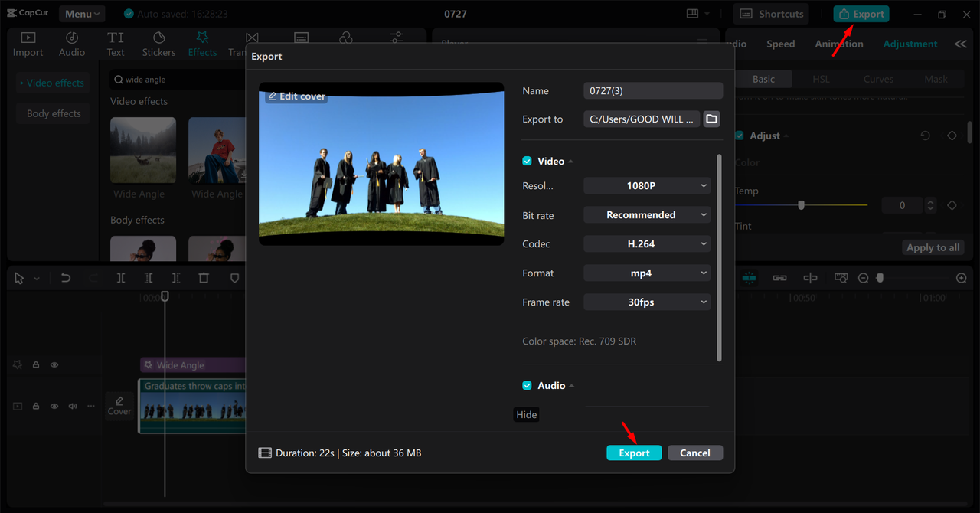Click the Split clip tool in timeline toolbar

pyautogui.click(x=121, y=278)
